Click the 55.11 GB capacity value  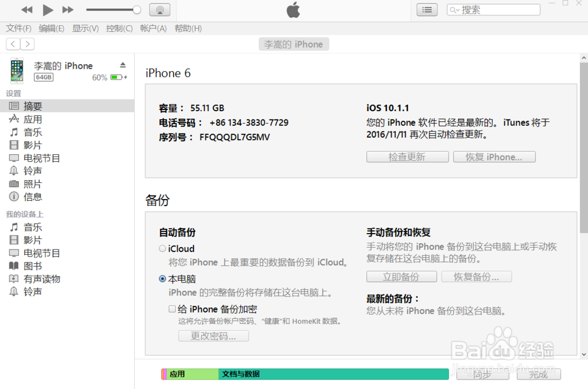tap(207, 108)
